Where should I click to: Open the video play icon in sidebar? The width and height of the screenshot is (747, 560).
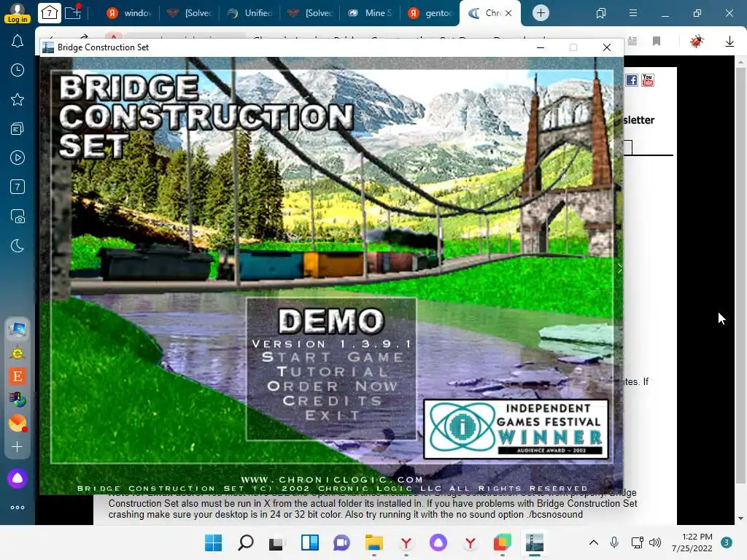pos(18,157)
